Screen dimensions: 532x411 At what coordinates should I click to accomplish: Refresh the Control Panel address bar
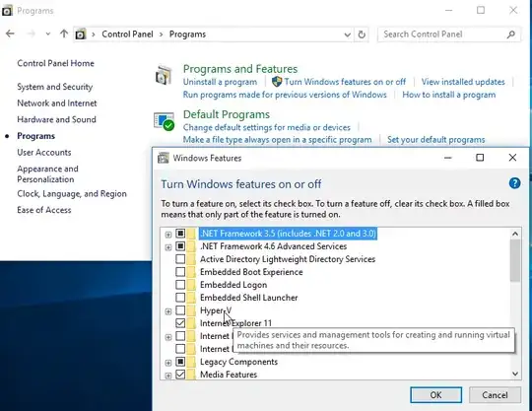tap(362, 34)
